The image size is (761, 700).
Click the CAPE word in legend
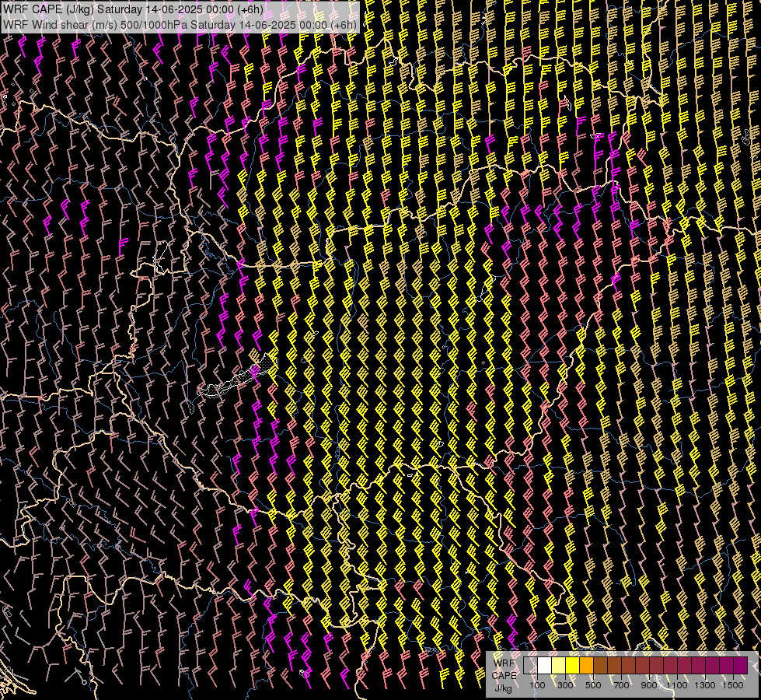[x=504, y=675]
